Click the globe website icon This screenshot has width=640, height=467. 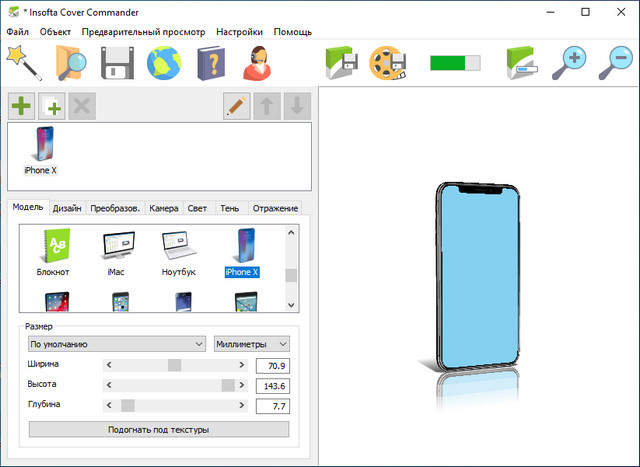click(x=164, y=62)
